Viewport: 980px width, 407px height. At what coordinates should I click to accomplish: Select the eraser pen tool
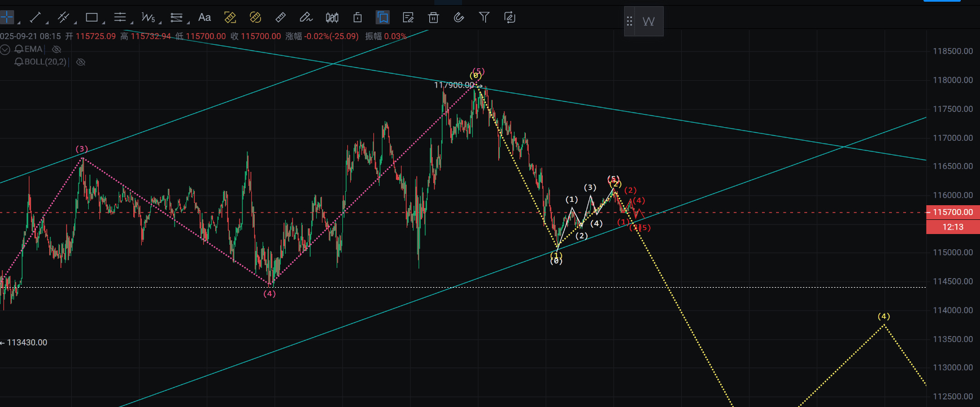(306, 18)
